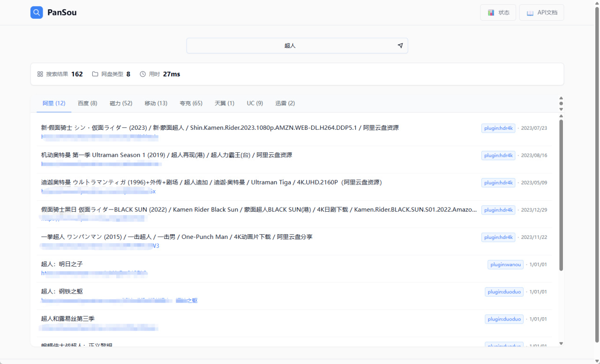Click the tab bar scroll up arrow
Screen dimensions: 600x364
coord(561,98)
